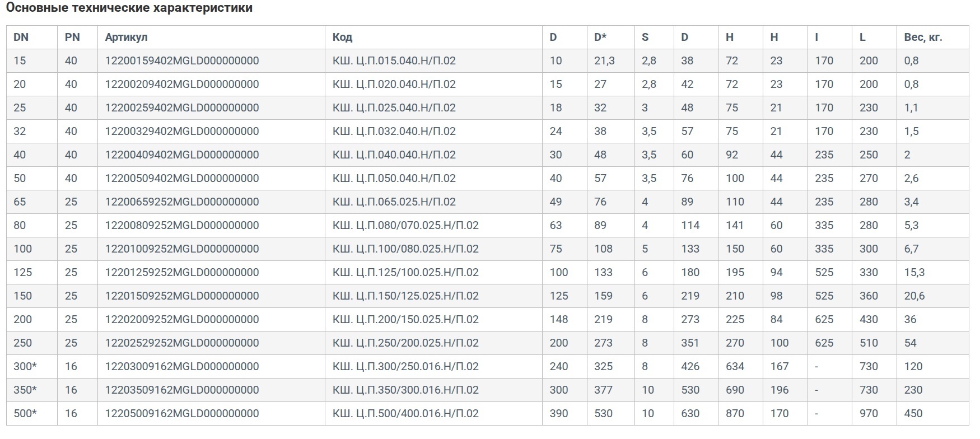The image size is (980, 439).
Task: Select weight value 450 in last row
Action: (913, 413)
